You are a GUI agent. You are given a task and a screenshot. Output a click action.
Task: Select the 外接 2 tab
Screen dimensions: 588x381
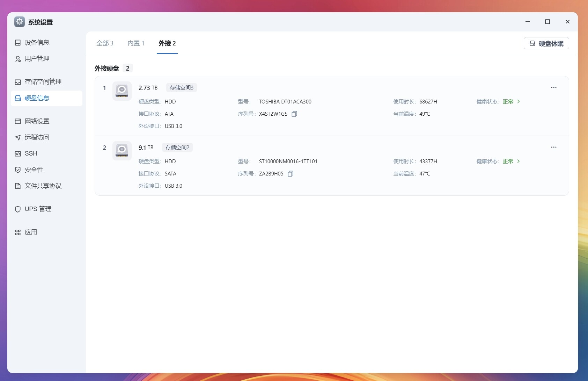[167, 43]
